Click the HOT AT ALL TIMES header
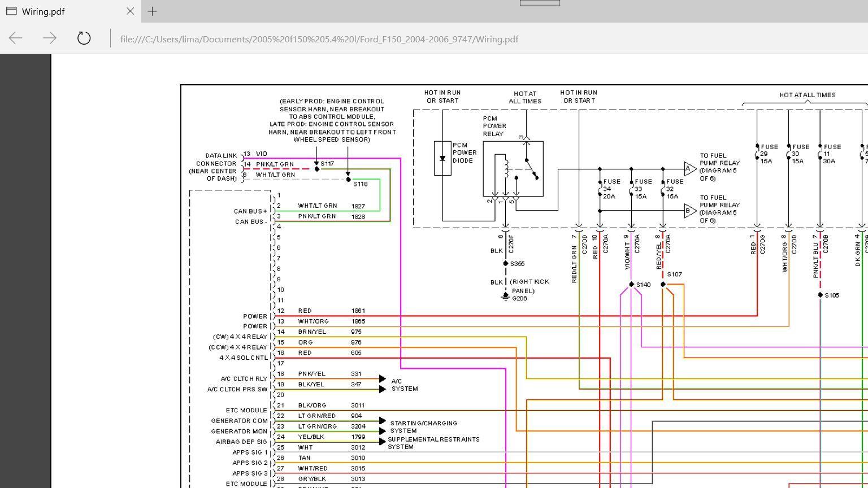This screenshot has height=488, width=868. pyautogui.click(x=807, y=94)
